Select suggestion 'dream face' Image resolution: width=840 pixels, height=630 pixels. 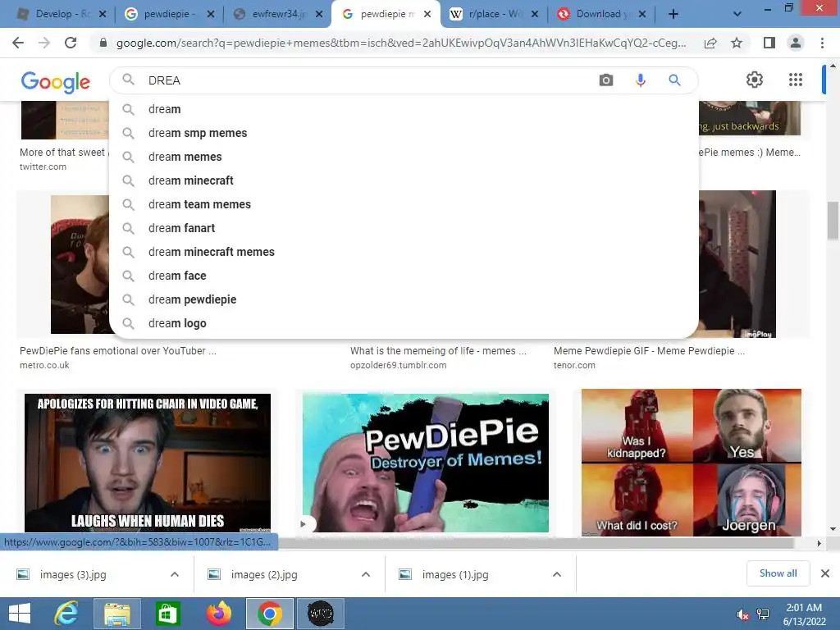[404, 276]
